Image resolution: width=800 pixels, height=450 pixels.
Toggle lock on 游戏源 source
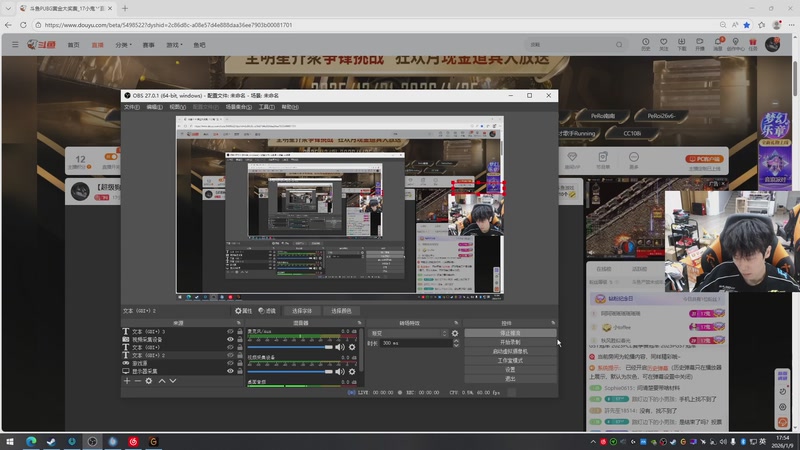tap(240, 363)
